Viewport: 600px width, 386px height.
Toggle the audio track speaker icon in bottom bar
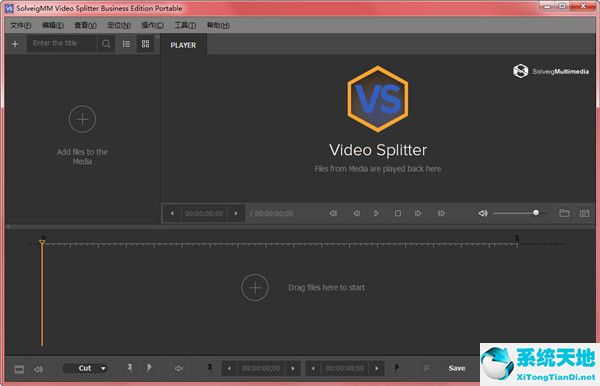tap(38, 369)
